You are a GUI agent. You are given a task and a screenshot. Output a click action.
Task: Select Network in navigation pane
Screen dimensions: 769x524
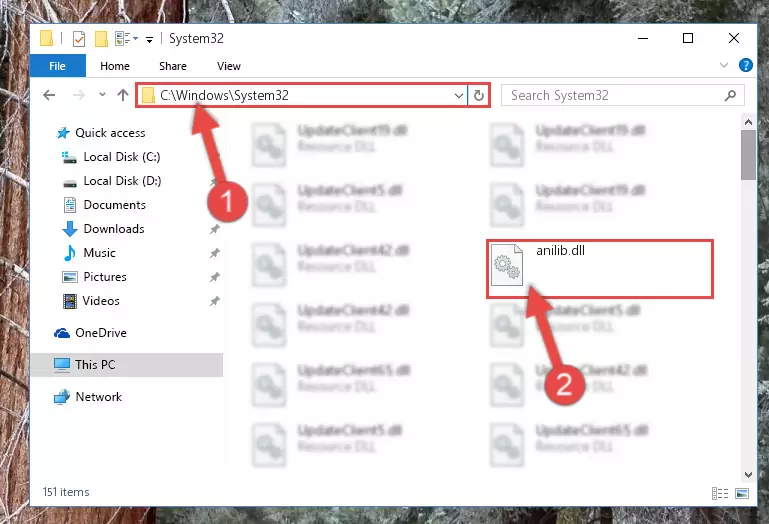[x=98, y=396]
